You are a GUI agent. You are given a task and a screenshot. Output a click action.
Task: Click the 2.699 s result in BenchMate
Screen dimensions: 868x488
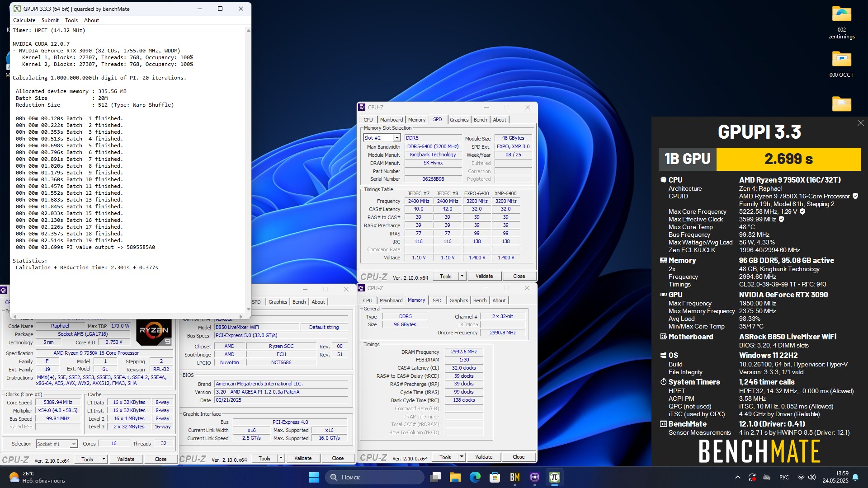(x=788, y=159)
